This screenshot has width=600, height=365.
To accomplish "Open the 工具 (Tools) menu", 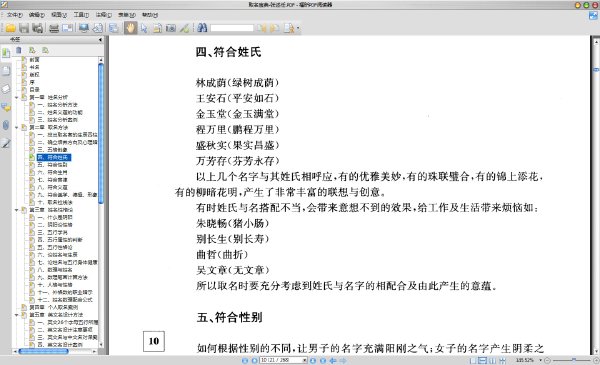I will pos(81,15).
